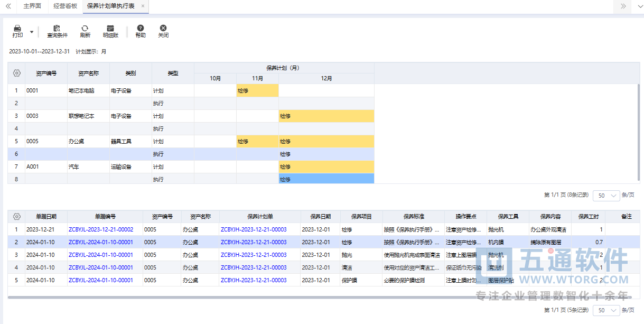
Task: Collapse tabs with left double-chevron
Action: (8, 6)
